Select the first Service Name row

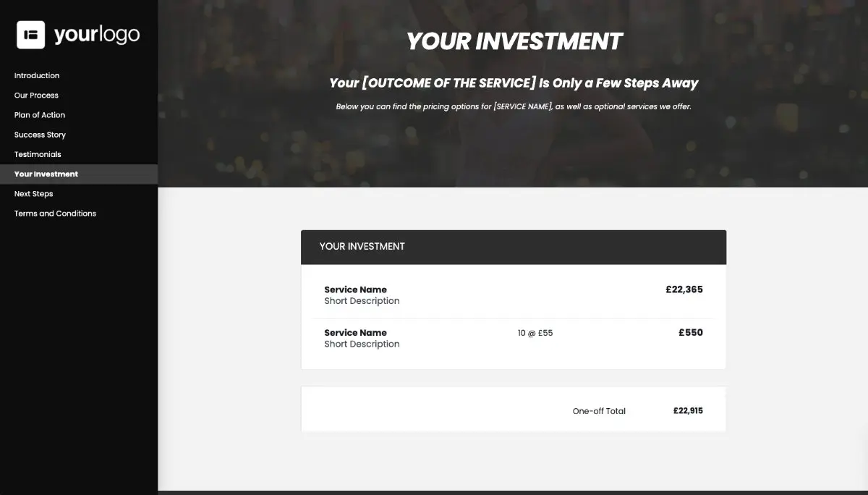point(355,289)
